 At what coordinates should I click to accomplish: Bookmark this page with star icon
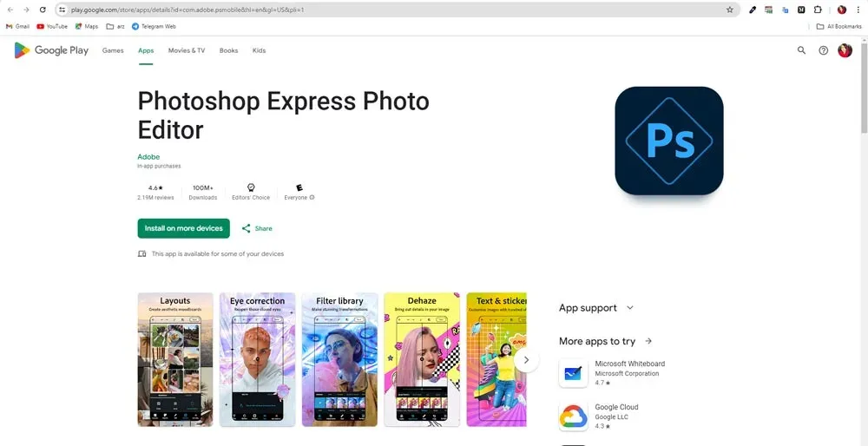pos(730,10)
